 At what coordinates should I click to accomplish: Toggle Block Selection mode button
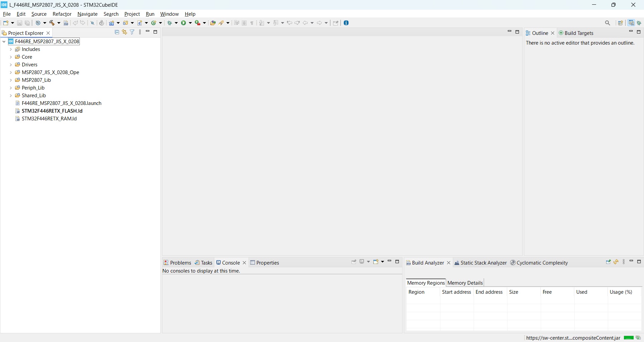[245, 23]
